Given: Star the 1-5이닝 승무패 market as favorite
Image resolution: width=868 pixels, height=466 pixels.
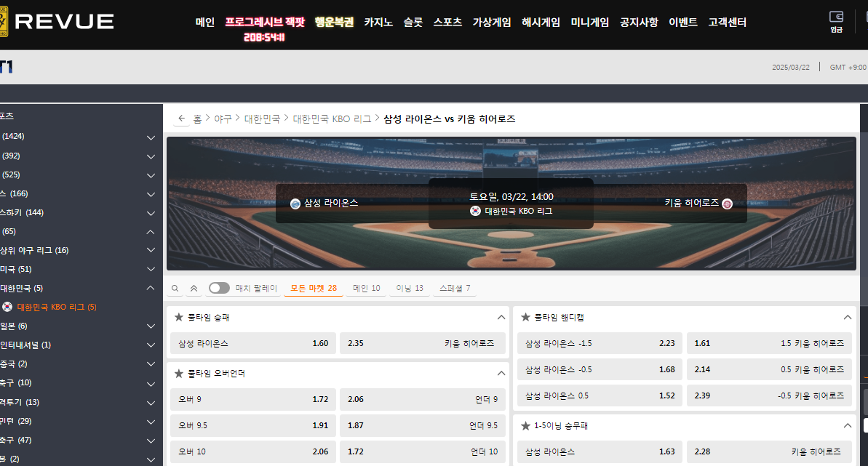Looking at the screenshot, I should click(x=525, y=426).
